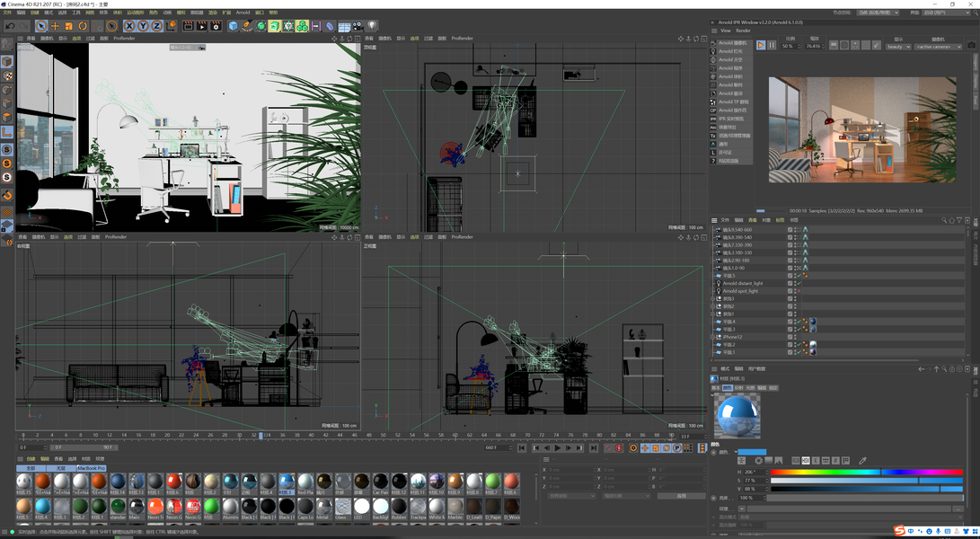Open the active camera dropdown

[x=937, y=47]
